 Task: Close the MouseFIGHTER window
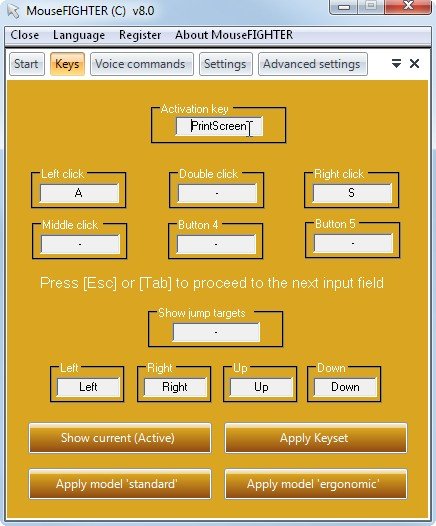[408, 6]
